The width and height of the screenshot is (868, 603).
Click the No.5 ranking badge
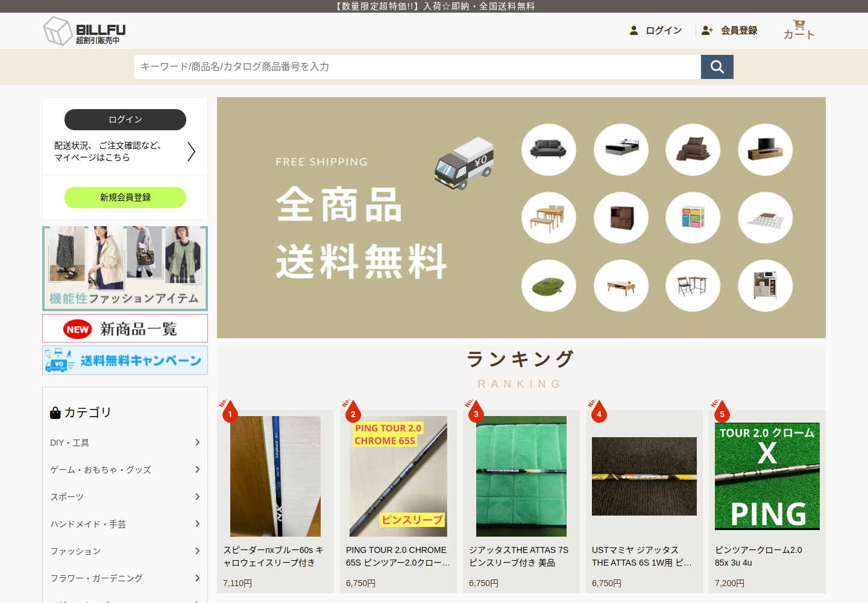point(721,412)
